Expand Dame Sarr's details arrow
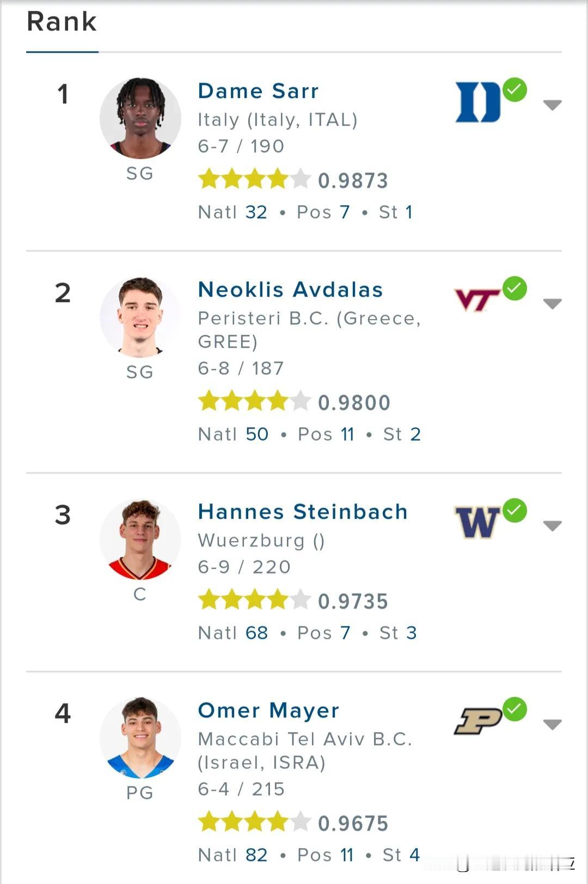 pos(553,105)
